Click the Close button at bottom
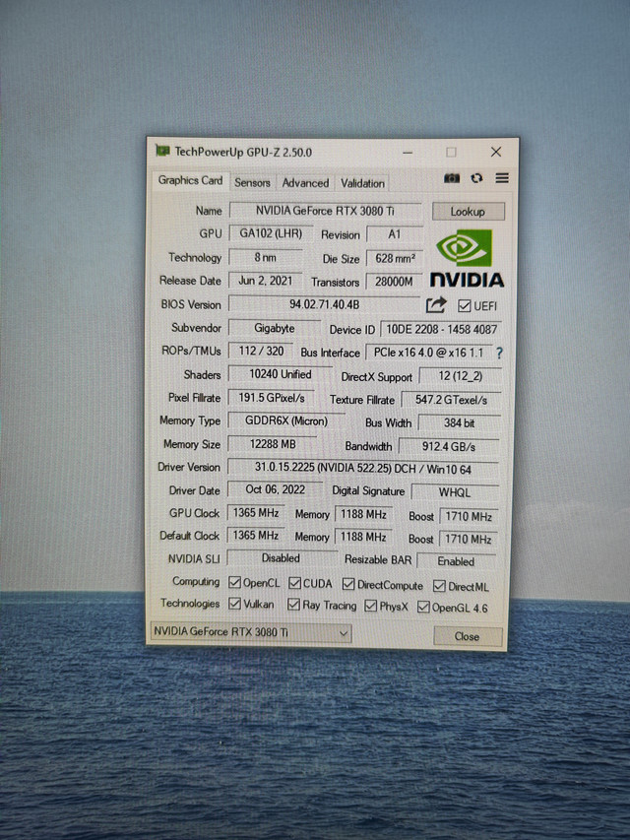The height and width of the screenshot is (840, 630). 467,636
